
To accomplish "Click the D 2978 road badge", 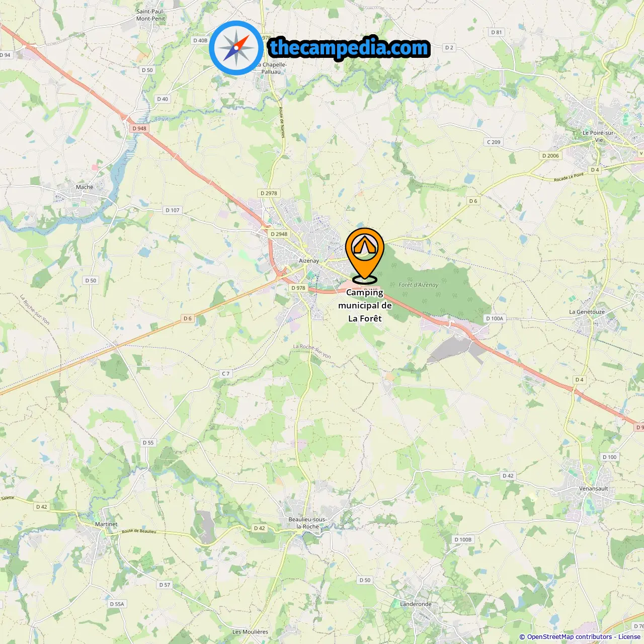I will coord(269,193).
